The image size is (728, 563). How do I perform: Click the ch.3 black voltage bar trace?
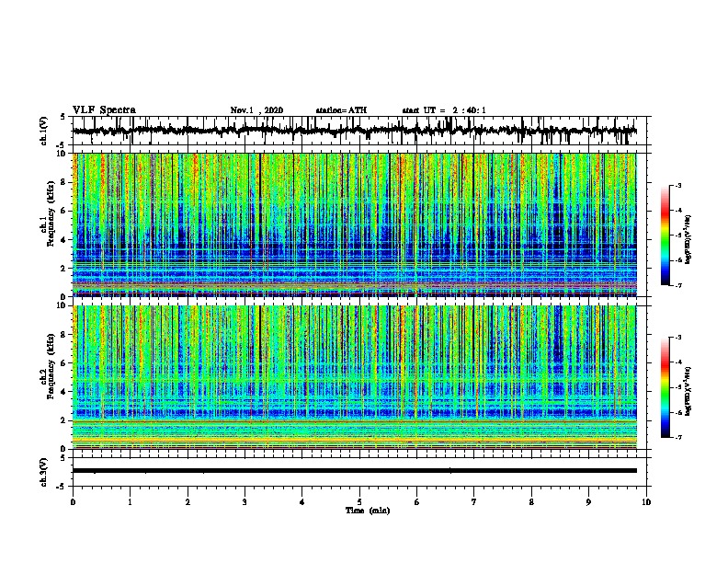point(355,471)
